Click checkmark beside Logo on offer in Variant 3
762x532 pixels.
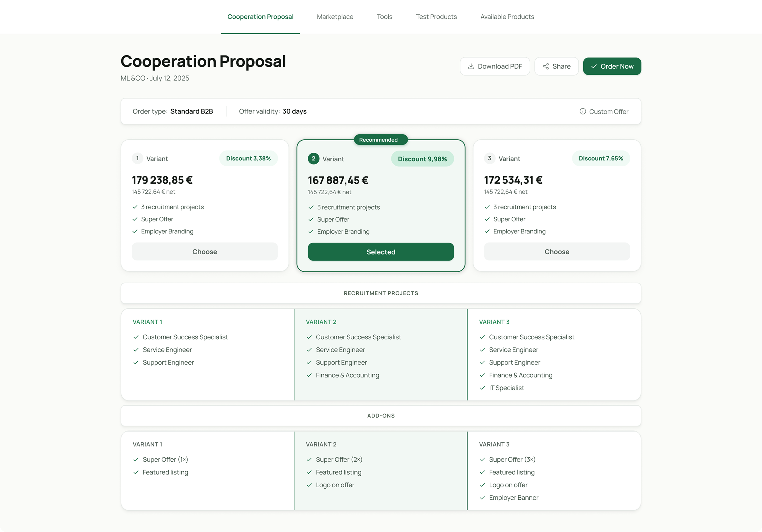(482, 485)
